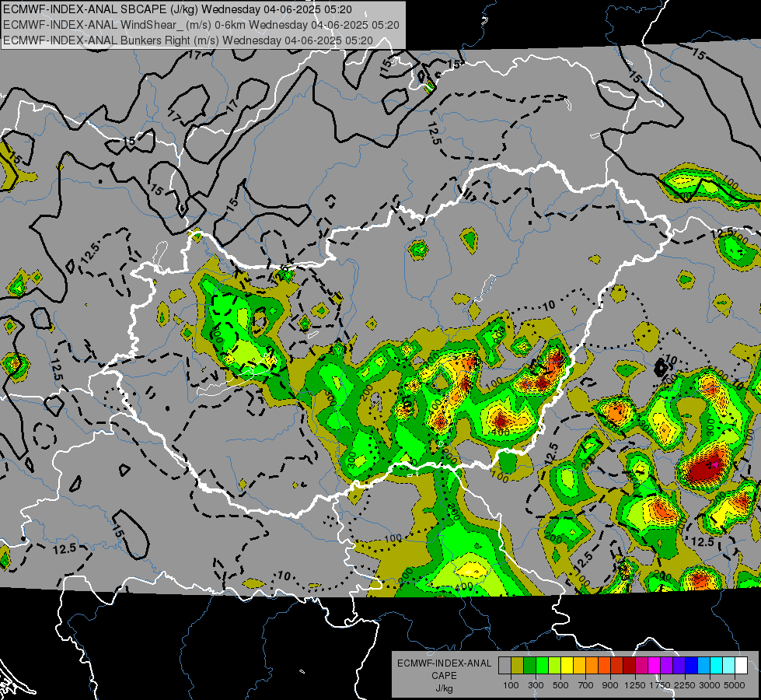Click the 900 tick label under the color bar

click(x=610, y=685)
